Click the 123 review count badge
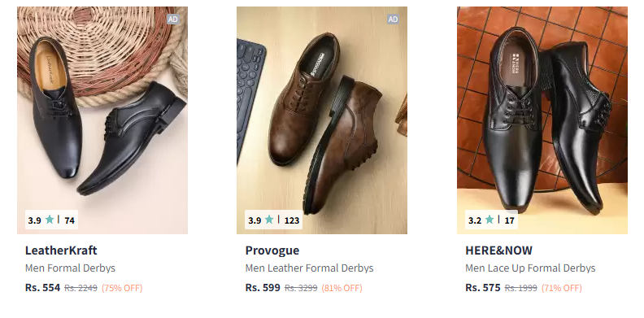Viewport: 644px width, 318px height. tap(292, 220)
